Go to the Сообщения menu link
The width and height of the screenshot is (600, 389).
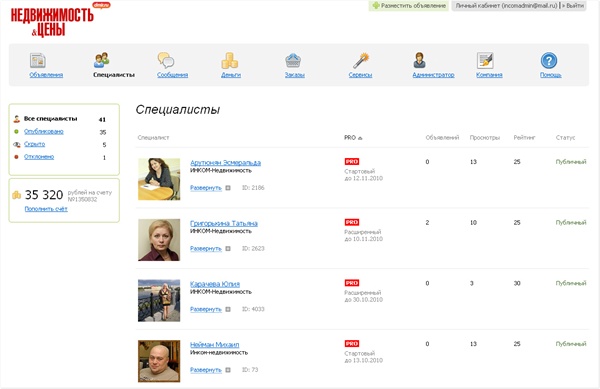point(173,75)
